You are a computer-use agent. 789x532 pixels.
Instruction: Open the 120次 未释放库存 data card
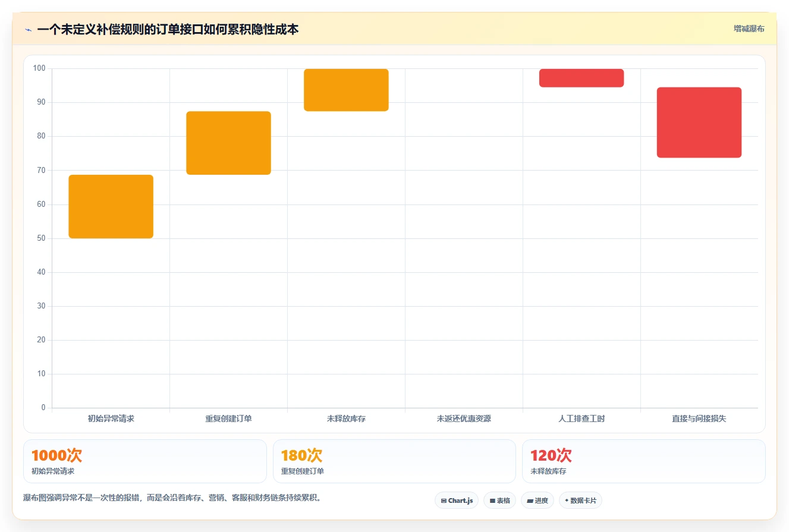click(x=644, y=461)
